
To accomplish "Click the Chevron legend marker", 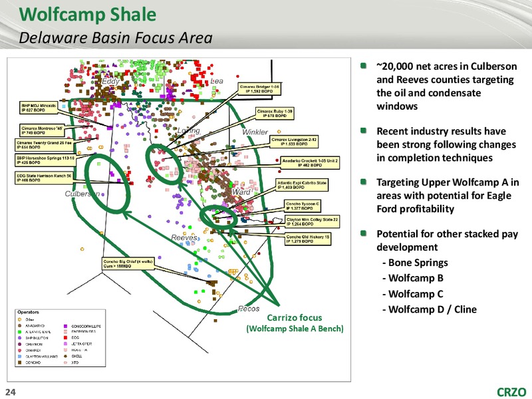I will [20, 344].
